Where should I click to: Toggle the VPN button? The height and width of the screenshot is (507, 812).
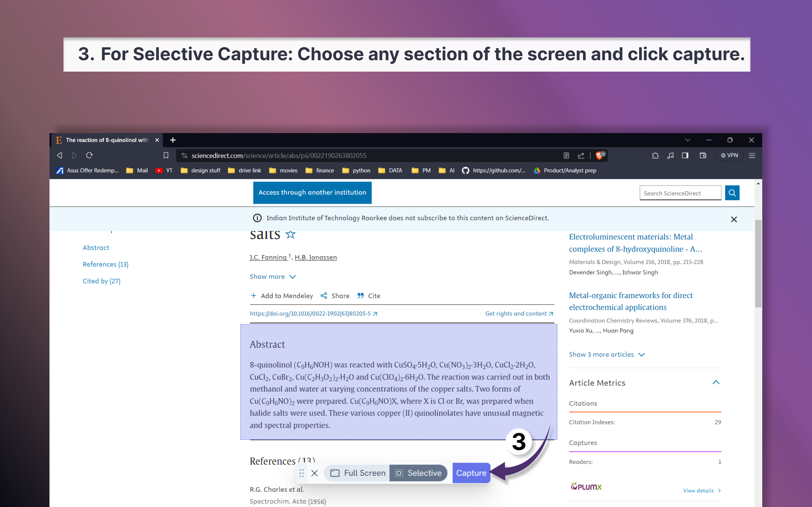click(730, 155)
